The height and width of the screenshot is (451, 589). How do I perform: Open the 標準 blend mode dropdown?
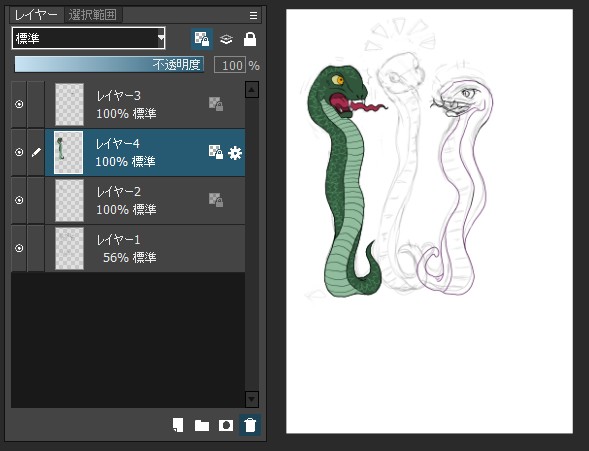click(x=89, y=38)
